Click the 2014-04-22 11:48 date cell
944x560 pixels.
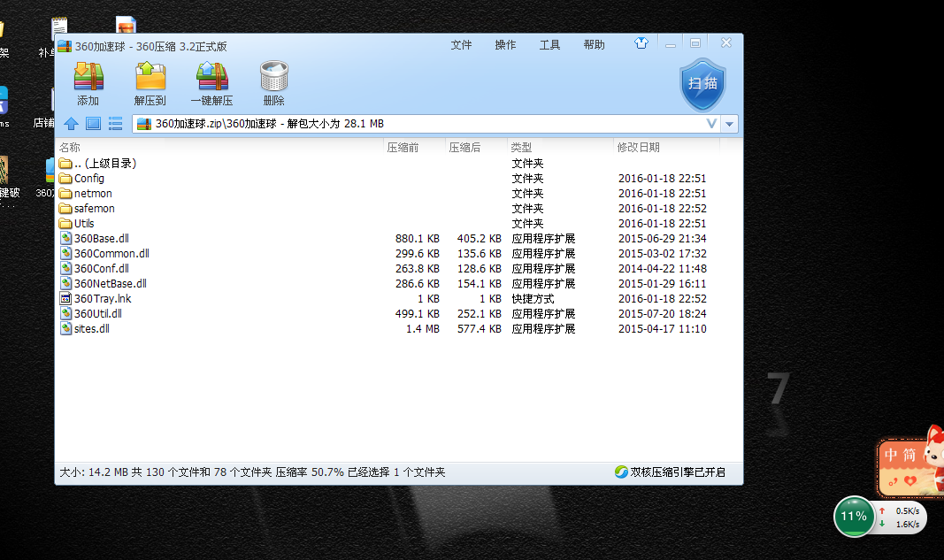pos(663,269)
